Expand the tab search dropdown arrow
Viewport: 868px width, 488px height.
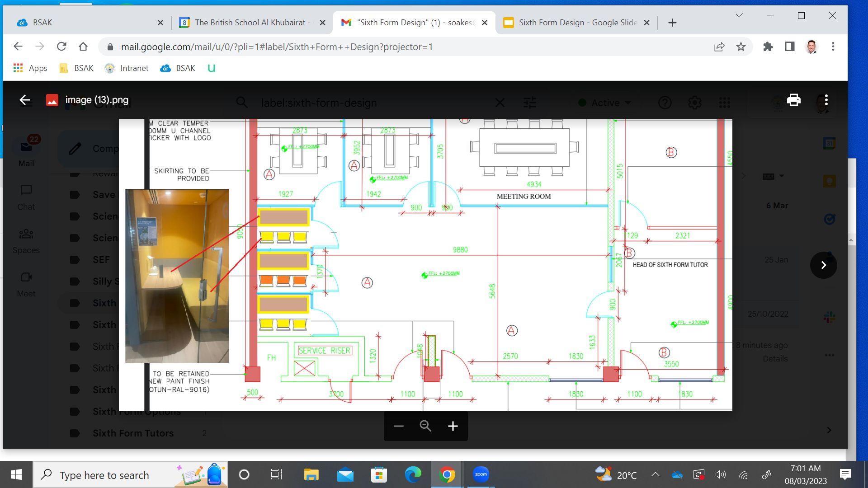[739, 16]
